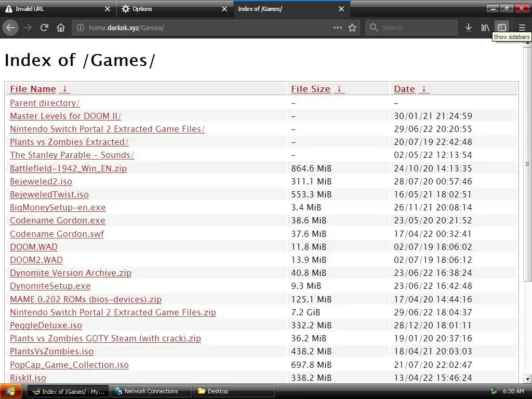Viewport: 532px width, 399px height.
Task: Open The Stanley Parable - Sounds folder
Action: coord(72,155)
